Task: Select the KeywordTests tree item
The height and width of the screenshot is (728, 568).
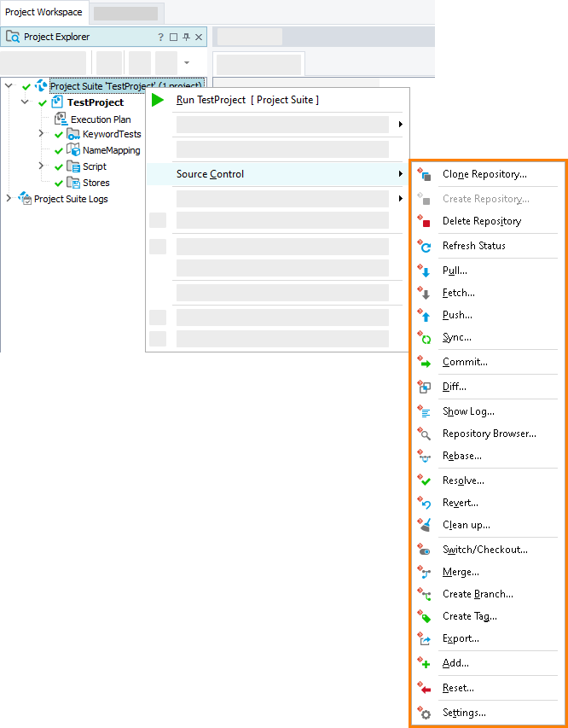Action: (112, 134)
